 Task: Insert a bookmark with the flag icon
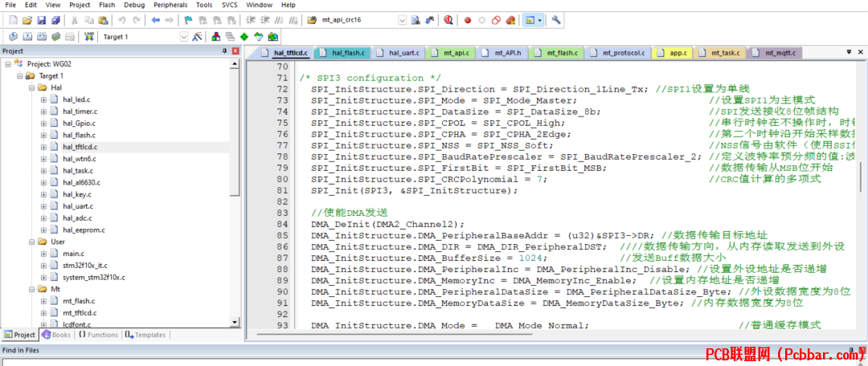[187, 20]
